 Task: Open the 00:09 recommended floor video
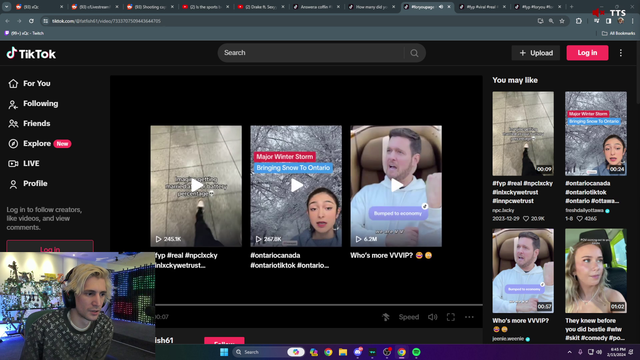(523, 133)
